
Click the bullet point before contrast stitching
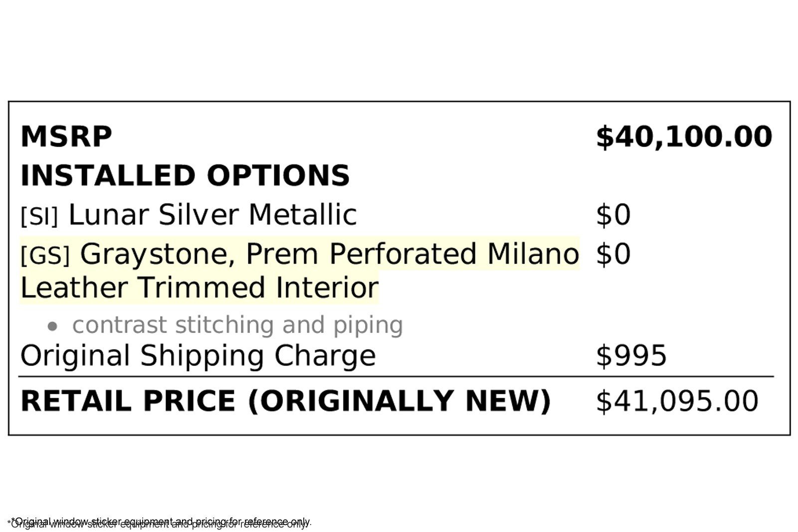(52, 327)
